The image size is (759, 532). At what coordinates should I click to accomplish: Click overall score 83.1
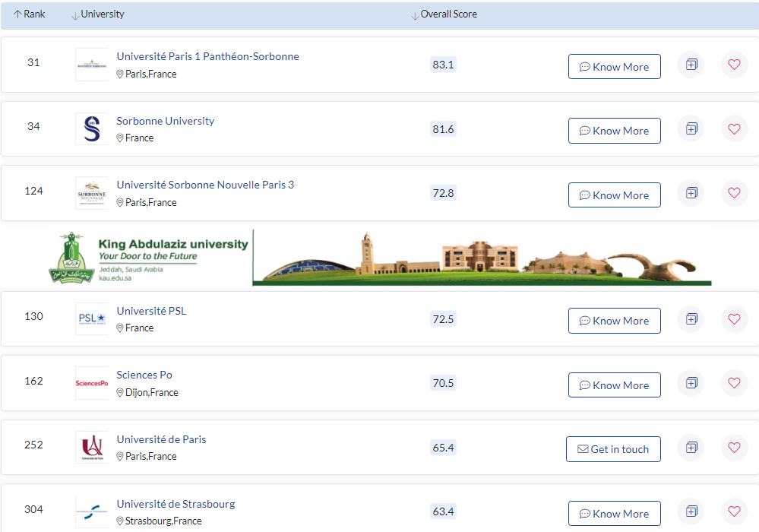(443, 65)
